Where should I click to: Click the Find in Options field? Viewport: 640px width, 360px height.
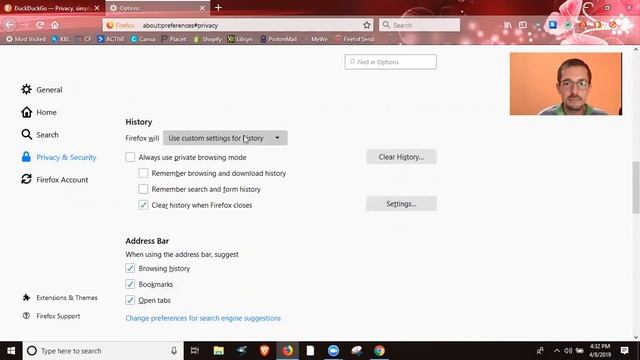tap(391, 62)
